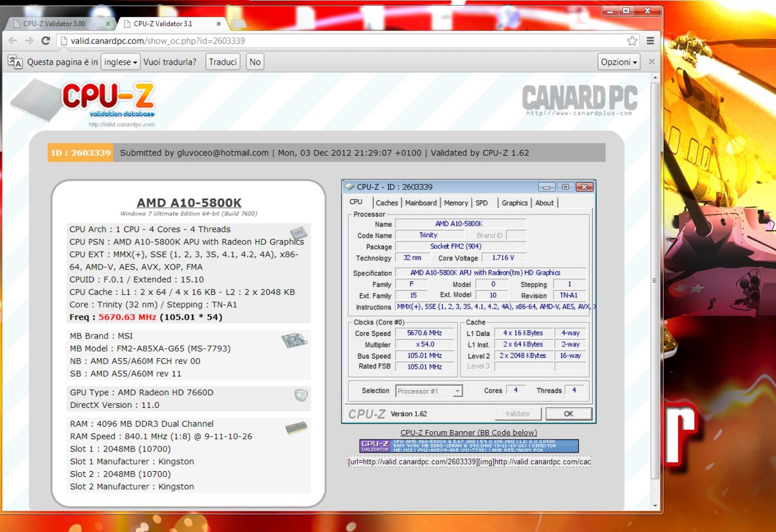The height and width of the screenshot is (532, 776).
Task: Click the Rated FSB 105.01 MHz field
Action: pos(424,367)
